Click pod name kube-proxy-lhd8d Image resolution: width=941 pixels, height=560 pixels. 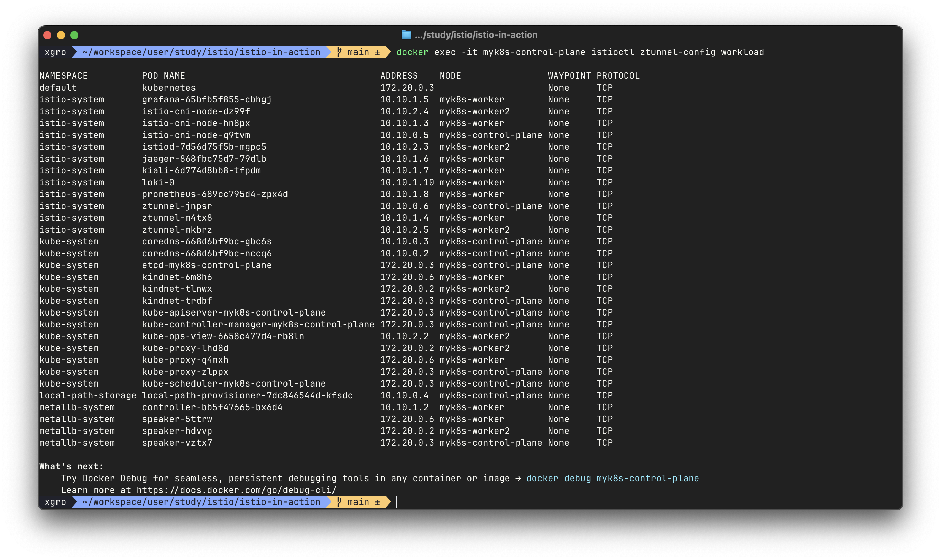(185, 348)
